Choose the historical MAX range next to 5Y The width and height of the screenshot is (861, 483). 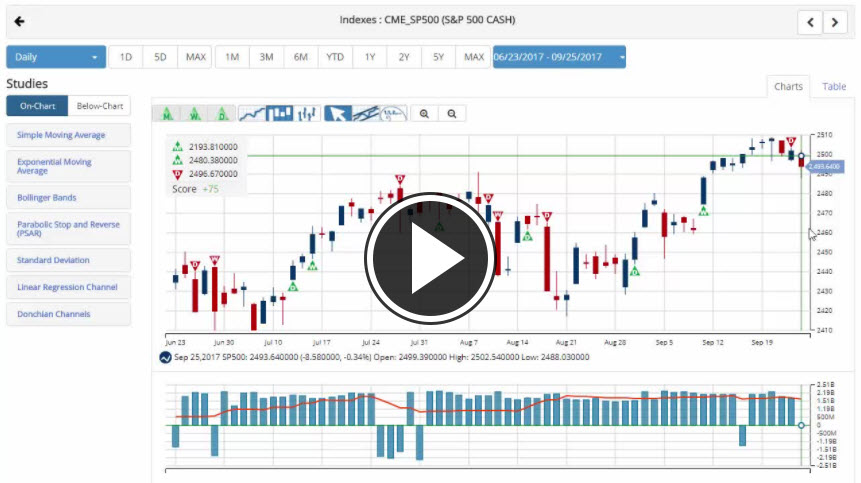[x=474, y=57]
